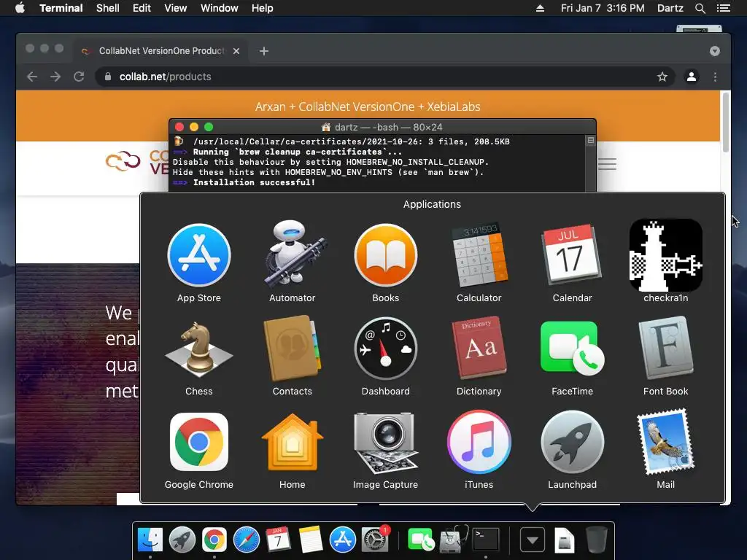
Task: Click the Terminal icon in the Dock
Action: click(x=486, y=540)
